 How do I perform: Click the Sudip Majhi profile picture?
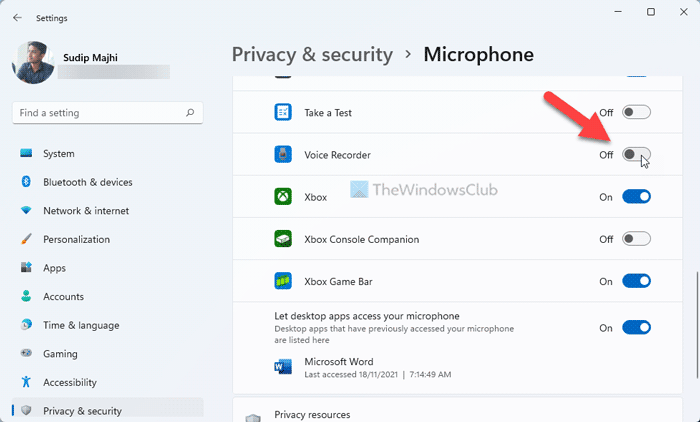point(35,62)
